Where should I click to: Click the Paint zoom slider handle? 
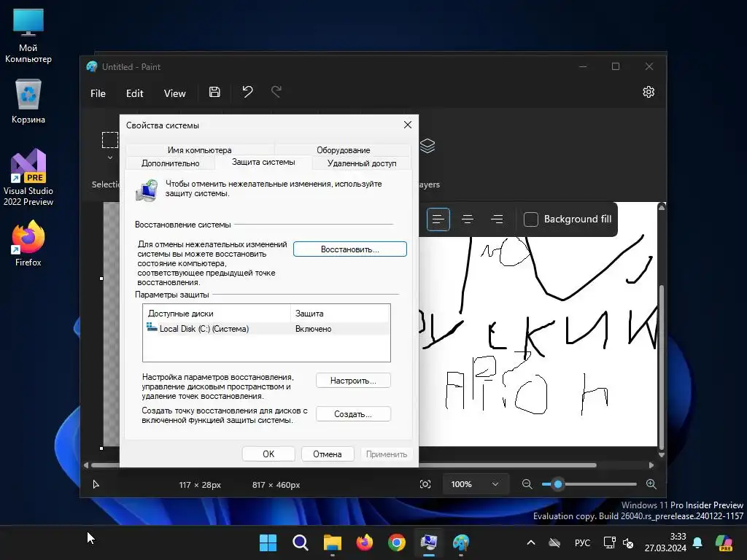coord(558,484)
